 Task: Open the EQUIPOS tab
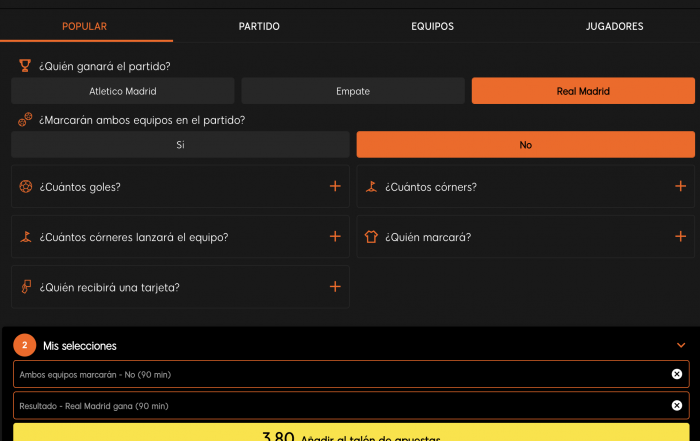click(x=432, y=26)
